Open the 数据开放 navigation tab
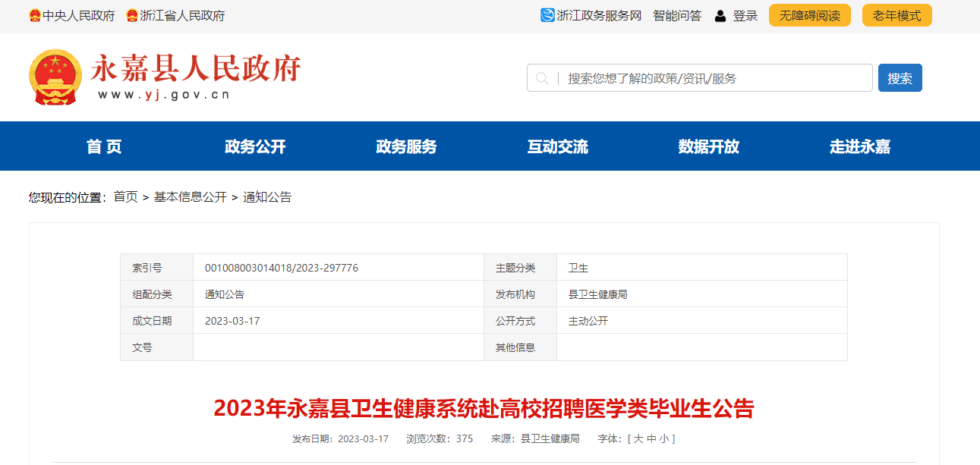Image resolution: width=980 pixels, height=465 pixels. coord(708,146)
